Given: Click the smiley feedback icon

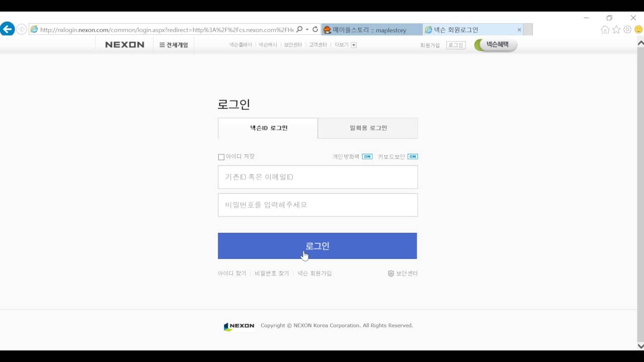Looking at the screenshot, I should coord(638,30).
